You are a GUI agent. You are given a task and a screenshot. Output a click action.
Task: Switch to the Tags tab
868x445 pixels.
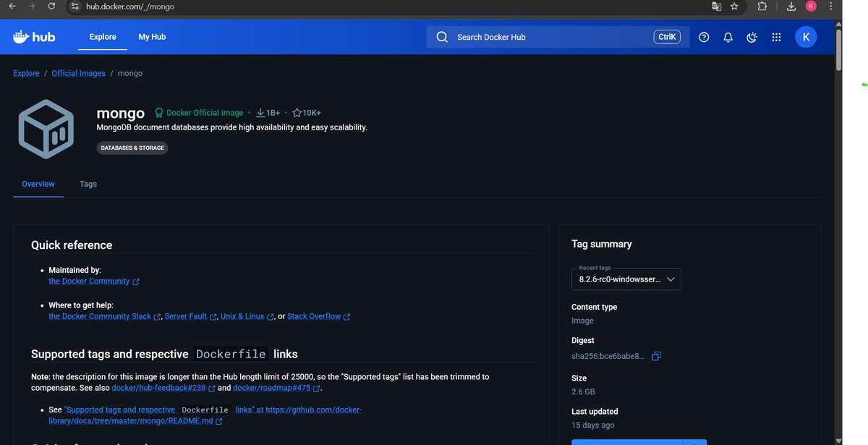(x=88, y=184)
